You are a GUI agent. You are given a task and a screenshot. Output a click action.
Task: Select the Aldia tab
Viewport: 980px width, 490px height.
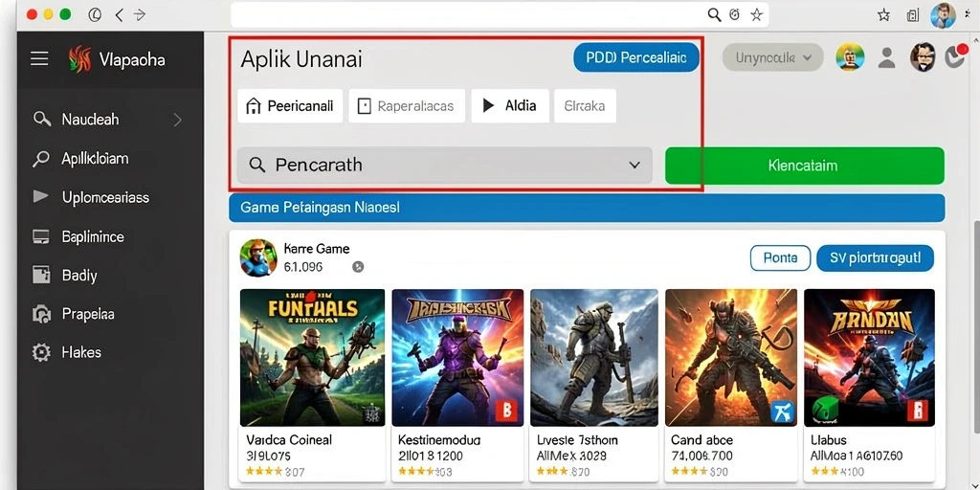pos(510,105)
